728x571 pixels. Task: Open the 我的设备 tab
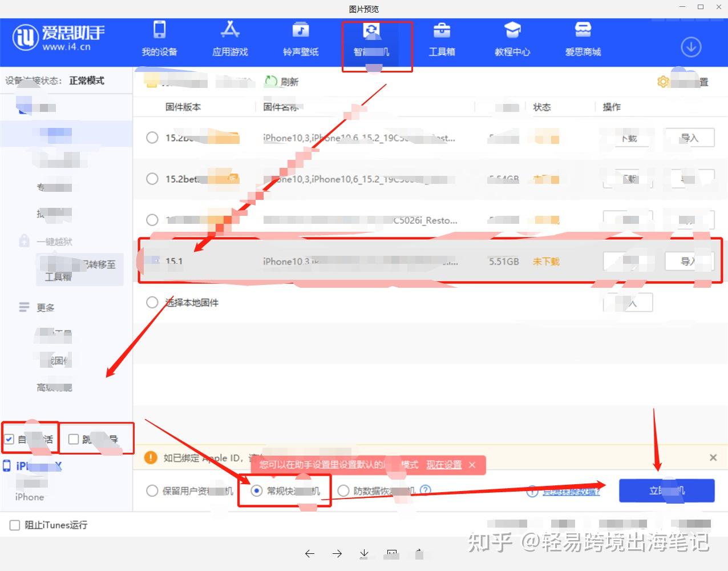pos(159,39)
